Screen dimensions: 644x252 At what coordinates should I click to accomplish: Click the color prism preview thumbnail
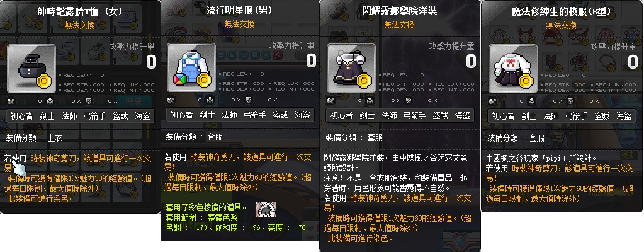point(266,209)
